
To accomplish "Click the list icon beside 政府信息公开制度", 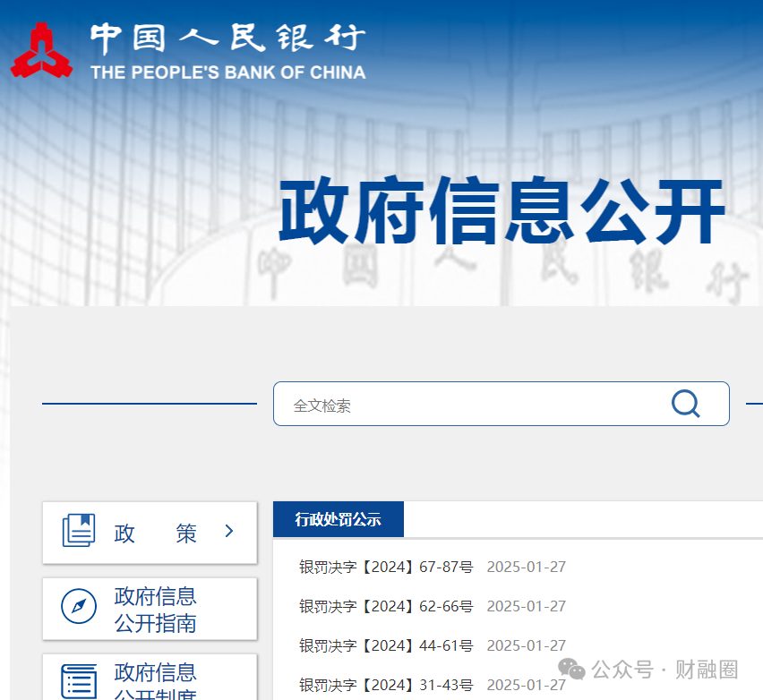I will coord(79,681).
